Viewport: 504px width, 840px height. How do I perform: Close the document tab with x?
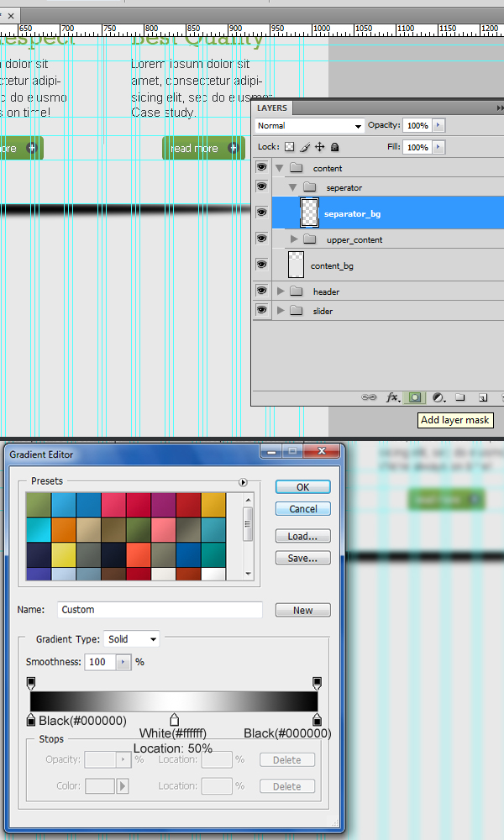pos(11,15)
